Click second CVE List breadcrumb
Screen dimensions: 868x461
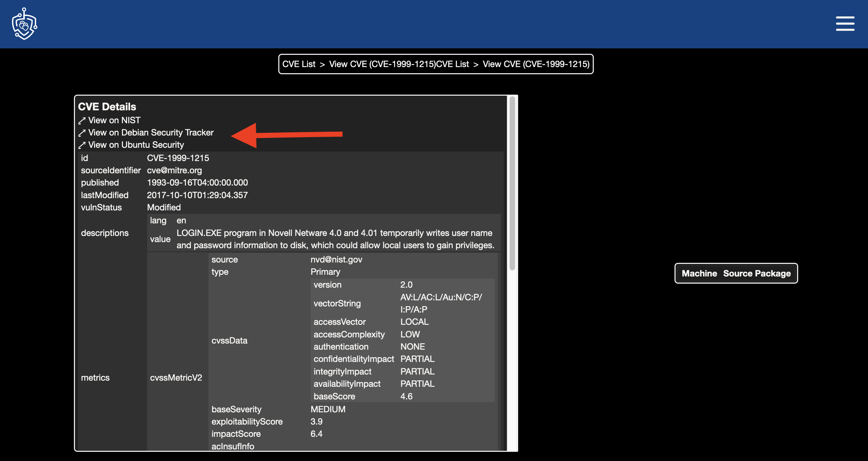pos(452,64)
